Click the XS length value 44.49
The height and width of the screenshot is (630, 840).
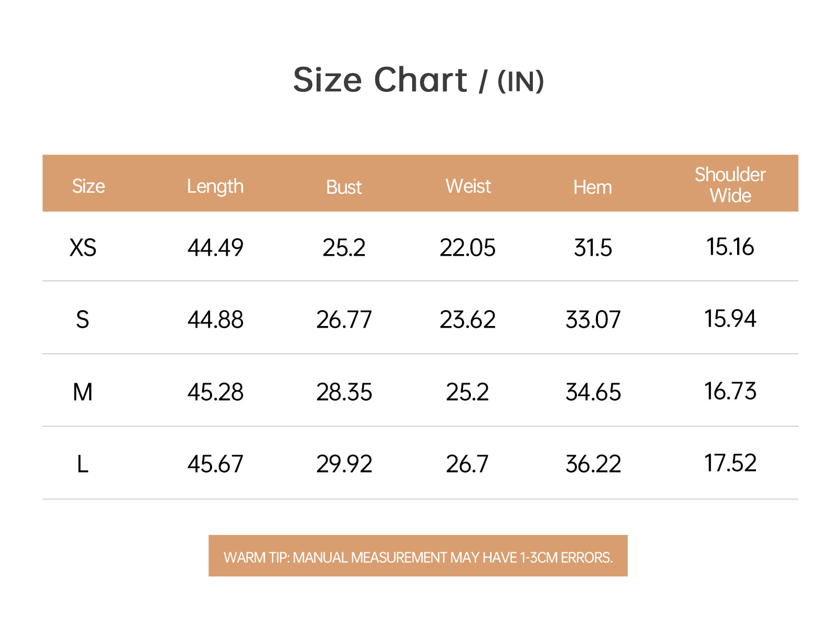point(215,248)
